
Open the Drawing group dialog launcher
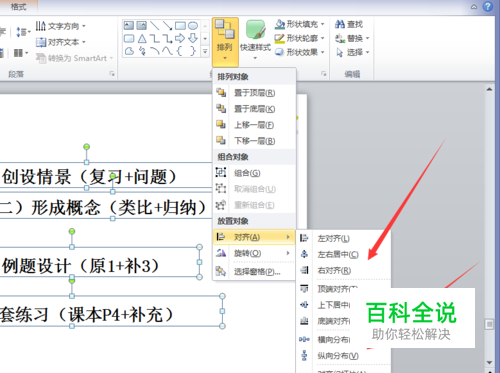323,74
